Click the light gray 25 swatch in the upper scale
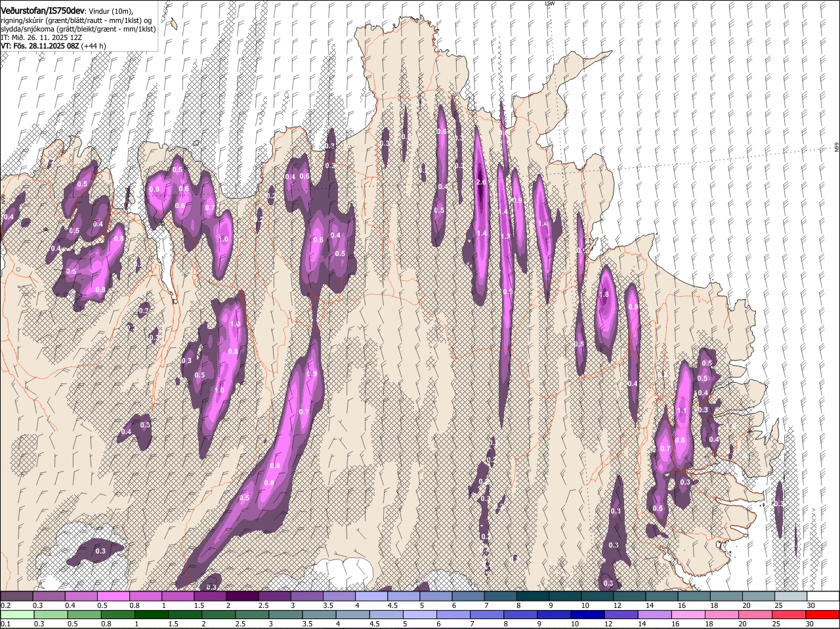The width and height of the screenshot is (840, 629). [x=791, y=596]
